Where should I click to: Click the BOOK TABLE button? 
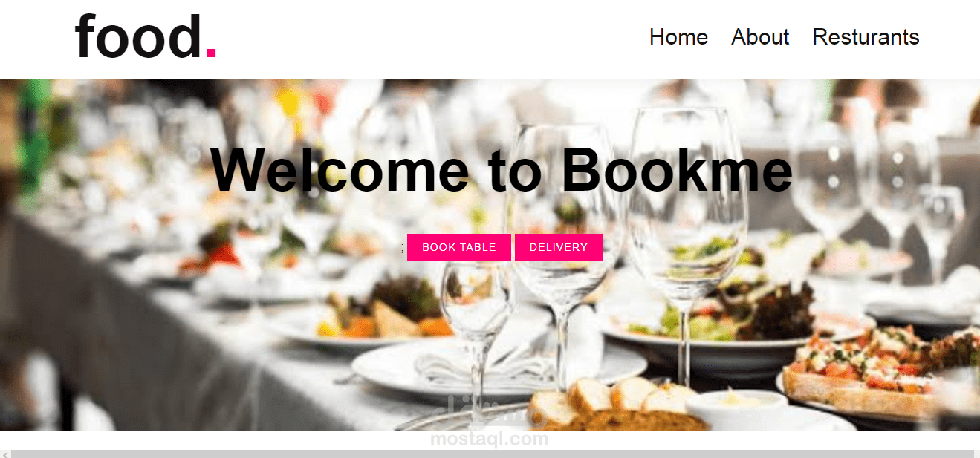pyautogui.click(x=459, y=247)
